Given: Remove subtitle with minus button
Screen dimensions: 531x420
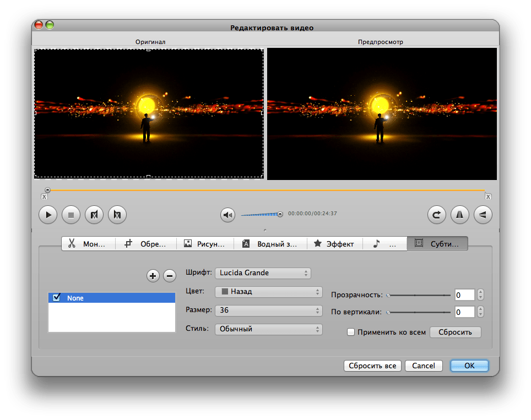Looking at the screenshot, I should pyautogui.click(x=170, y=276).
